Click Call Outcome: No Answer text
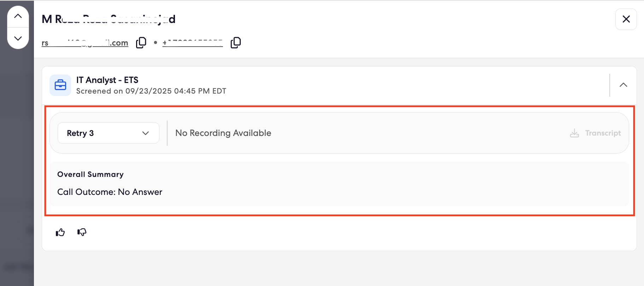The height and width of the screenshot is (286, 644). coord(110,192)
